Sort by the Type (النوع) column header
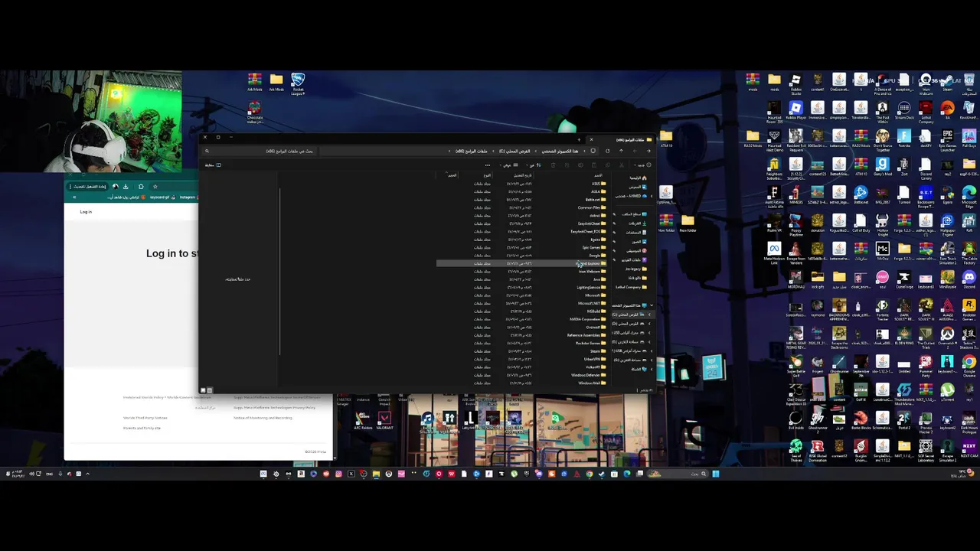The height and width of the screenshot is (551, 980). coord(487,175)
